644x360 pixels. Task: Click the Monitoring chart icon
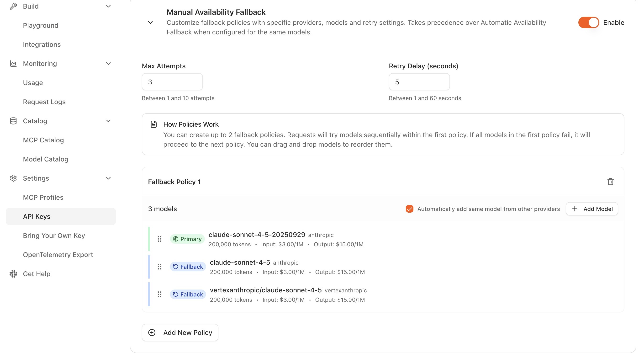coord(13,64)
